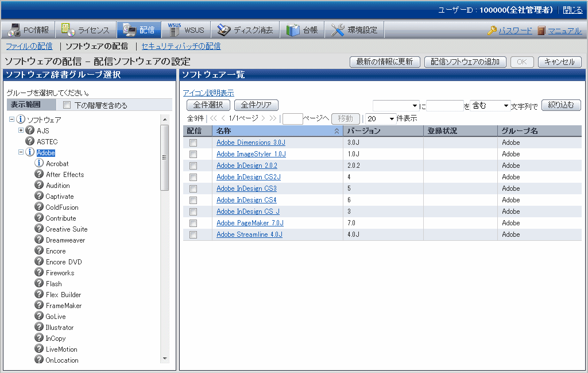Click the page number input field
The image size is (588, 373).
(292, 119)
